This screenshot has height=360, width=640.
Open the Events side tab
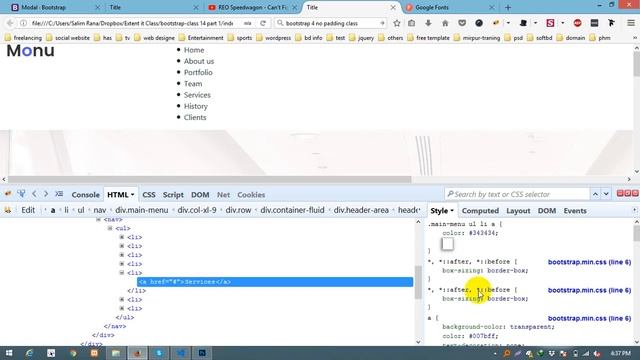pos(575,211)
